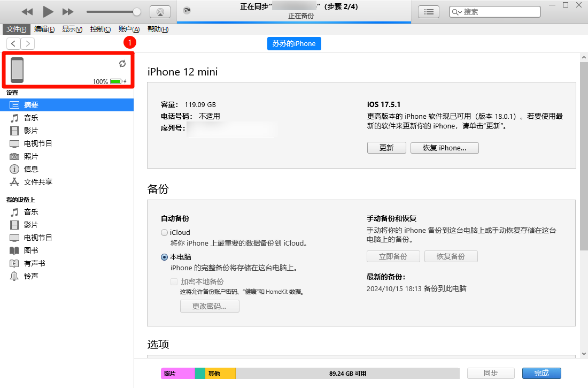This screenshot has width=588, height=388.
Task: Click the 89.24 GB 可用 free space bar
Action: (347, 374)
